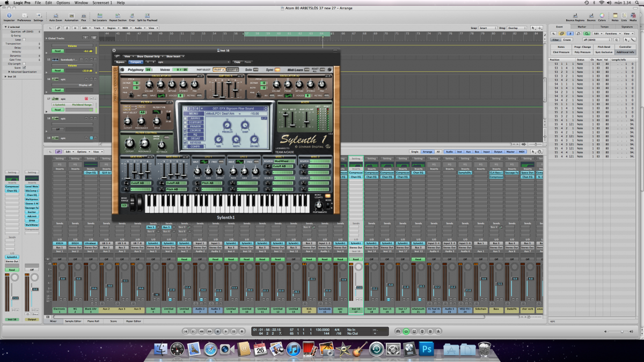
Task: Switch to the Marker tab
Action: [x=582, y=26]
